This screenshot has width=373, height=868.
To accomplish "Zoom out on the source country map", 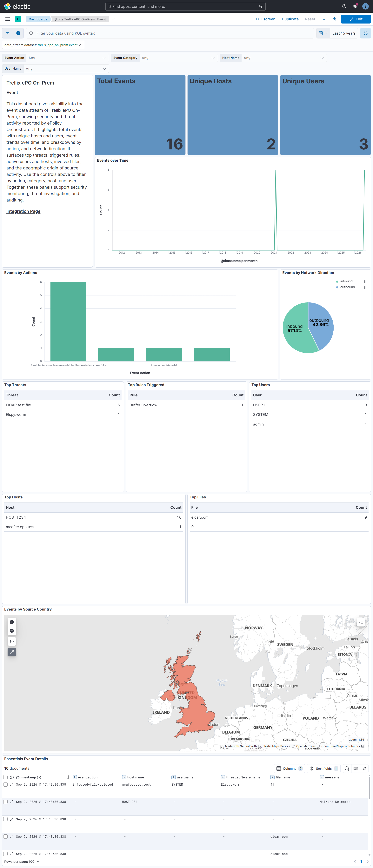I will click(12, 630).
